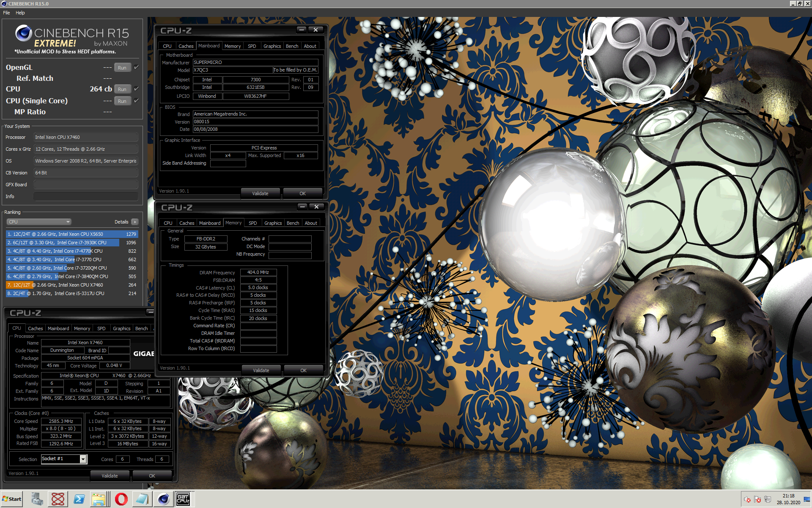The height and width of the screenshot is (508, 812).
Task: Open the muted volume tray icon
Action: [747, 500]
